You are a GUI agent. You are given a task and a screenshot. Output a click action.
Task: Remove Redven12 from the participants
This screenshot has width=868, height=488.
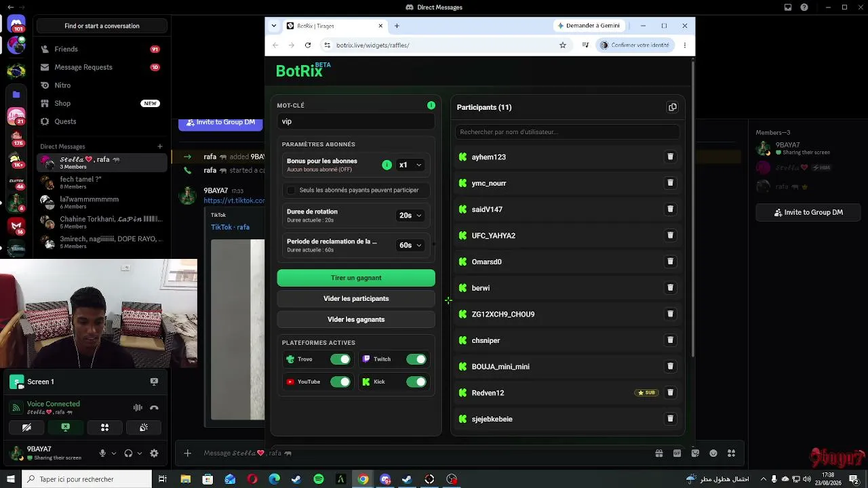tap(670, 392)
